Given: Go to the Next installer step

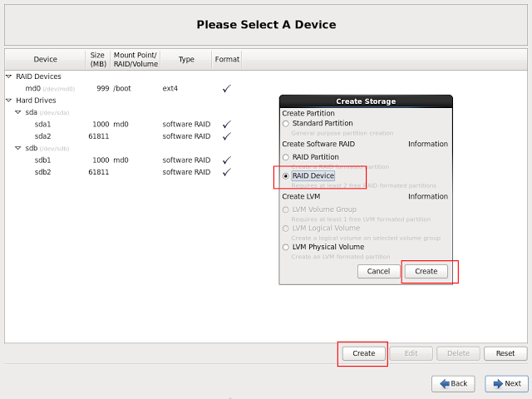Looking at the screenshot, I should pos(506,383).
